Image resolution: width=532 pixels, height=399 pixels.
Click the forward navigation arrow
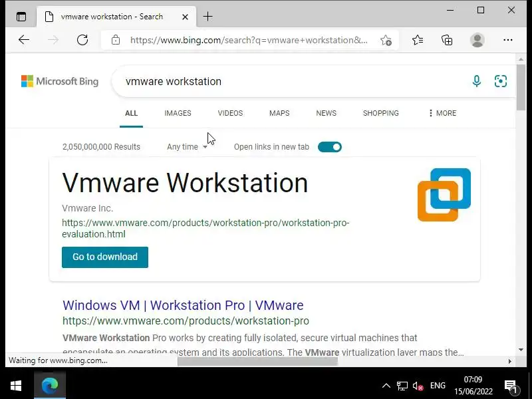(53, 40)
